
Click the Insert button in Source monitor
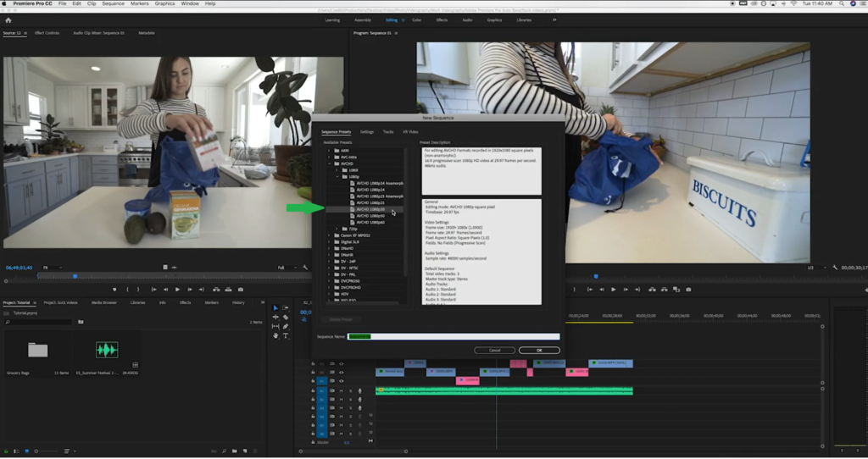(x=216, y=290)
